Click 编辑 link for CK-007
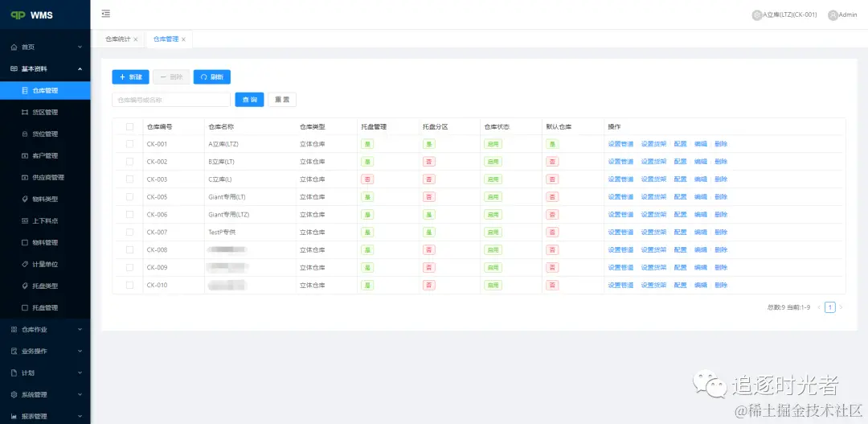 coord(701,233)
